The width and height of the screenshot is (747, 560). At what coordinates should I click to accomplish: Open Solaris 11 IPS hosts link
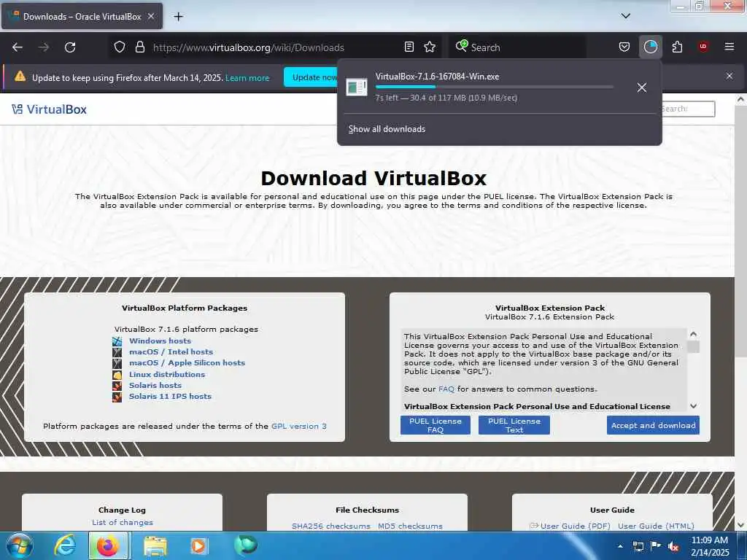click(x=170, y=396)
